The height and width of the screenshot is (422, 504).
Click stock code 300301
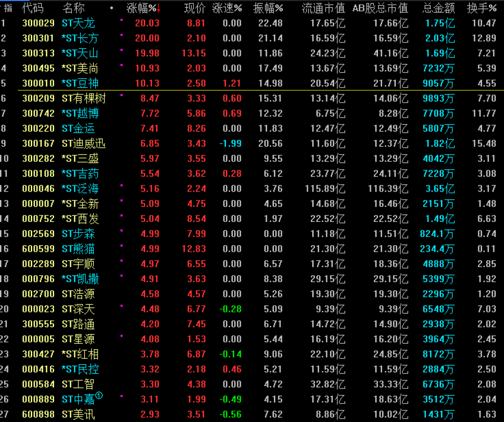pyautogui.click(x=38, y=38)
